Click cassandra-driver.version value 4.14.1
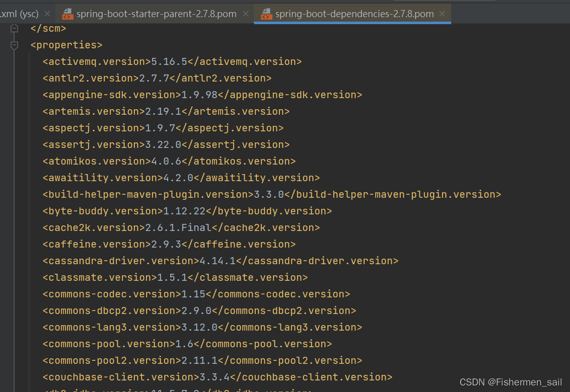The height and width of the screenshot is (392, 570). coord(218,261)
